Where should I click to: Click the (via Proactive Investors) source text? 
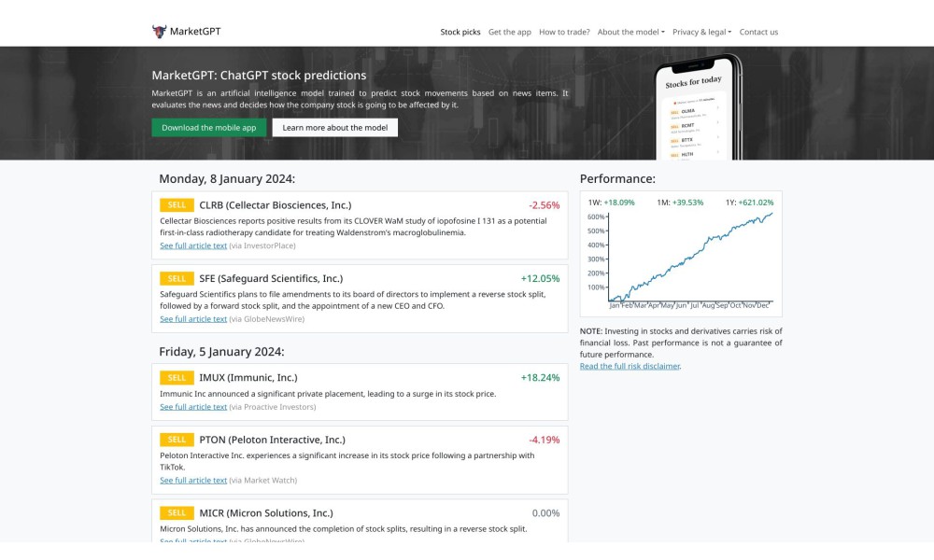click(273, 407)
